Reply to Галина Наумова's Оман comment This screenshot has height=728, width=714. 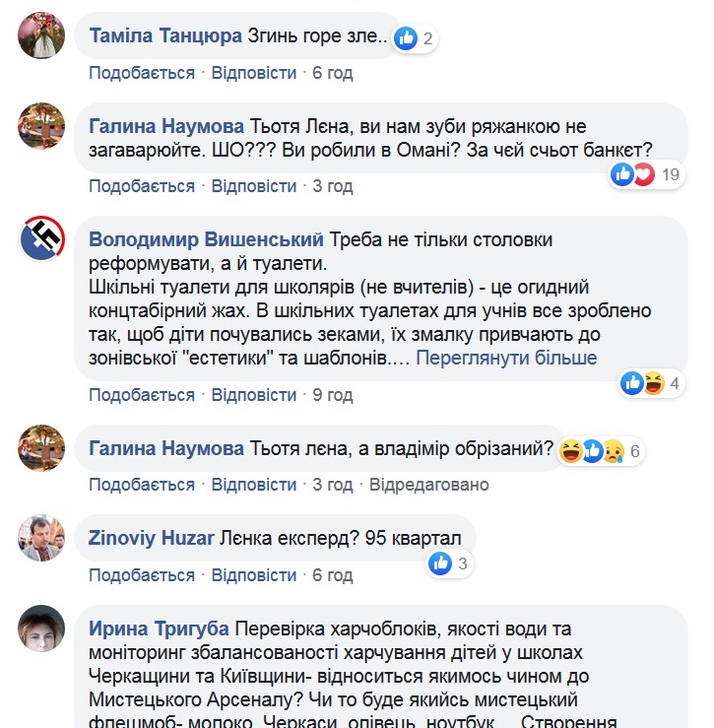point(254,186)
